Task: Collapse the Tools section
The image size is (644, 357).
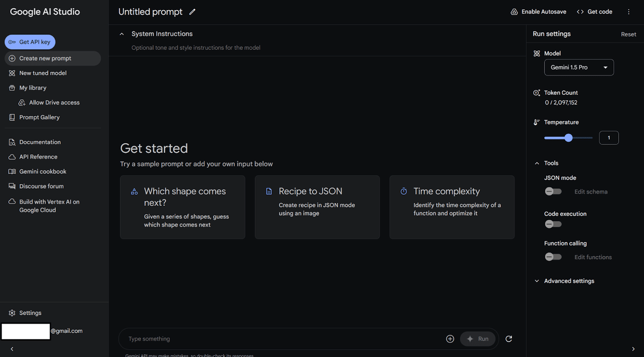Action: tap(537, 163)
